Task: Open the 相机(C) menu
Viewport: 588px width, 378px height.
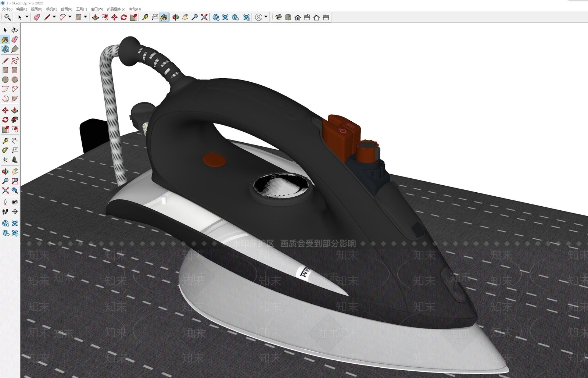Action: tap(51, 9)
